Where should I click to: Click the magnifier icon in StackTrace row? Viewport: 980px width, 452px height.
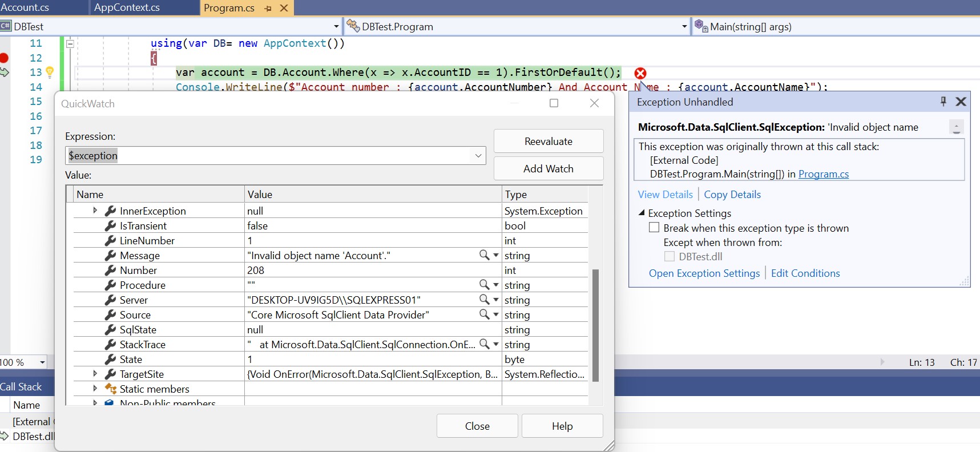click(484, 344)
